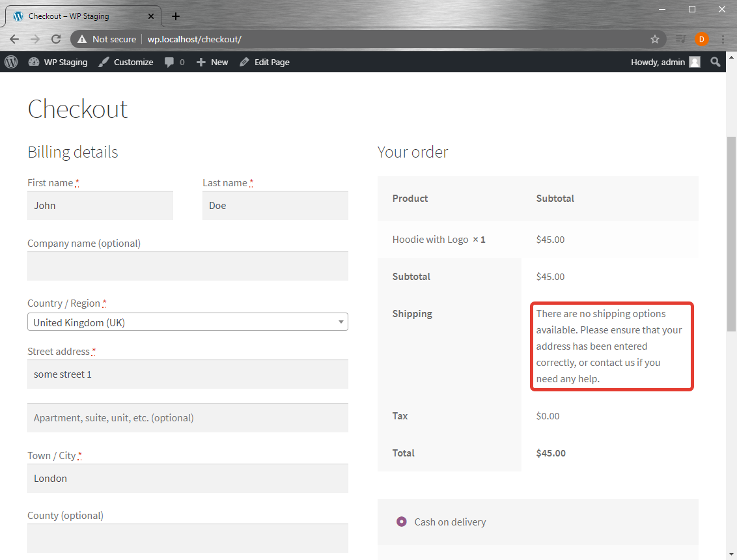Open Chrome's three-dot menu

click(x=723, y=40)
